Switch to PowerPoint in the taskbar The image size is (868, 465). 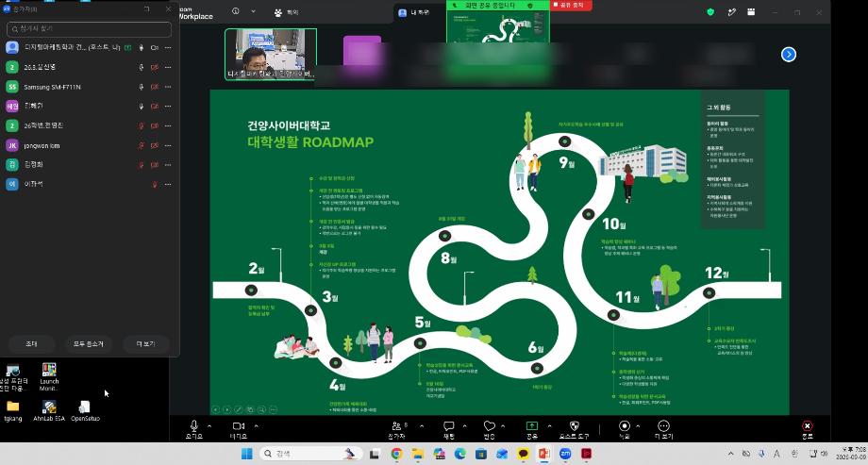click(x=544, y=454)
